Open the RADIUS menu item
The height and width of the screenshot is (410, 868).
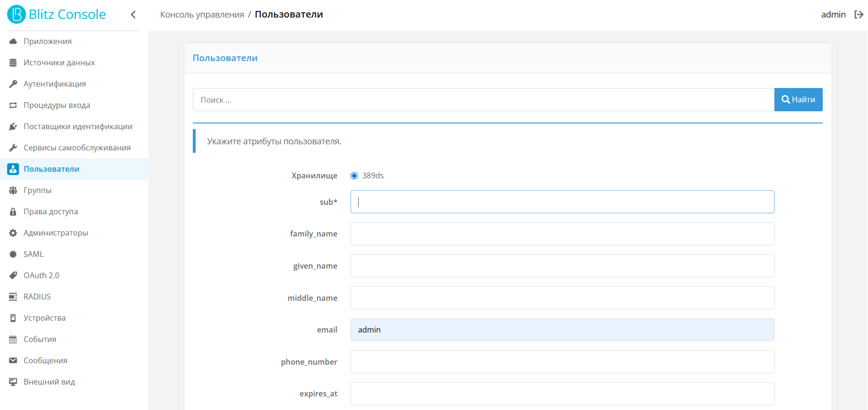37,297
